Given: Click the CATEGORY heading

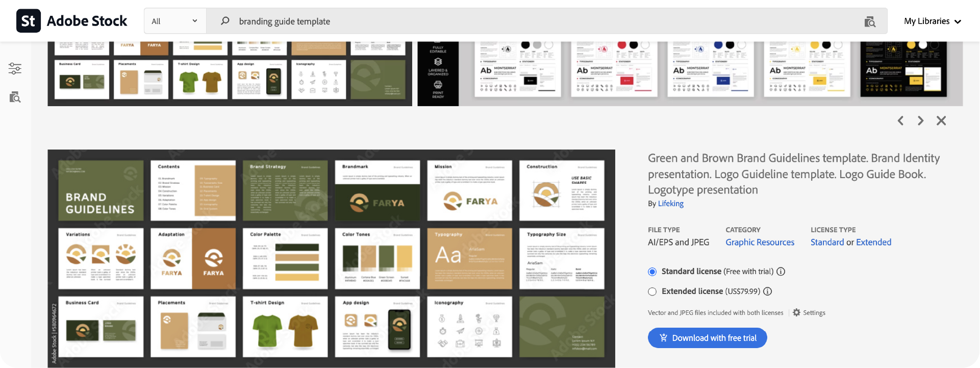Looking at the screenshot, I should coord(743,230).
